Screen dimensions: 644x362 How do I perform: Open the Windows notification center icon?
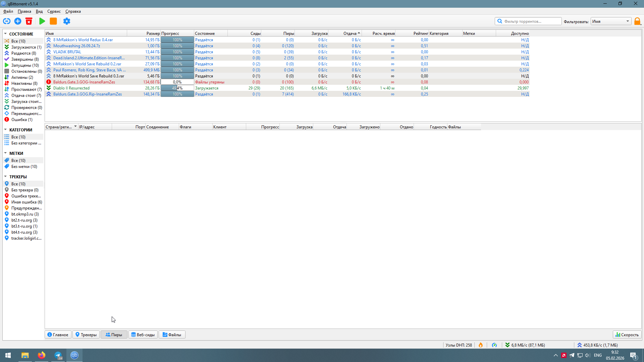click(x=633, y=355)
